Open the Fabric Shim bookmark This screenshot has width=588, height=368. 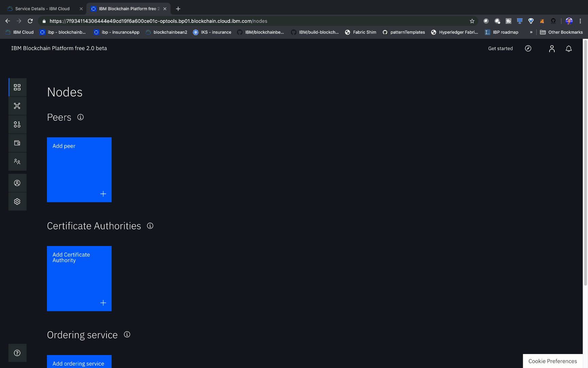[361, 32]
